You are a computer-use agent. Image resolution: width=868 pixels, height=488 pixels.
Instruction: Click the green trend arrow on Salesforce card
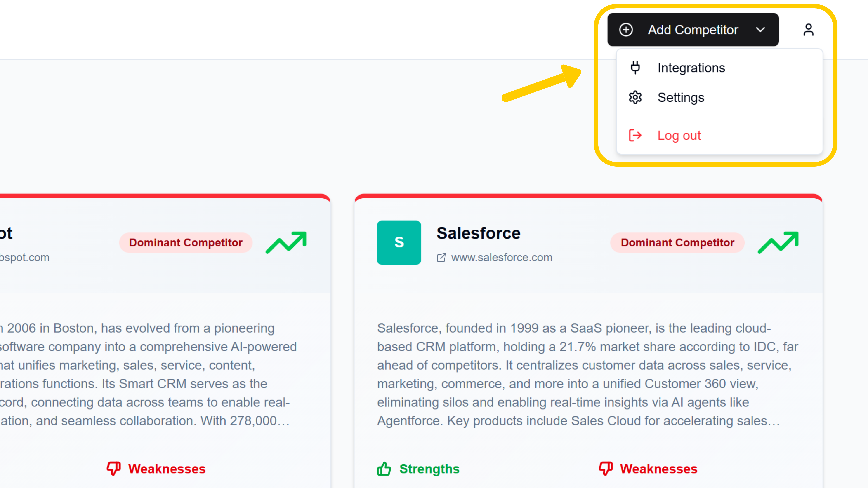point(778,242)
